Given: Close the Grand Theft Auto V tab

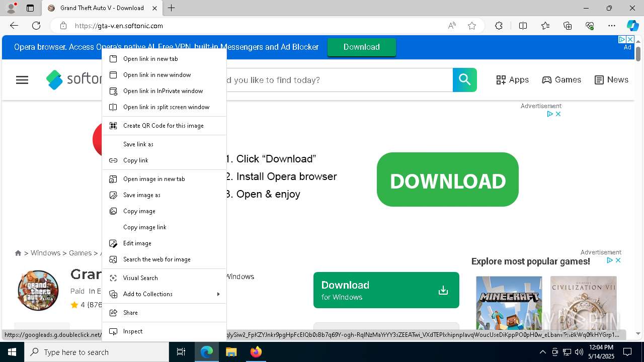Looking at the screenshot, I should 155,8.
